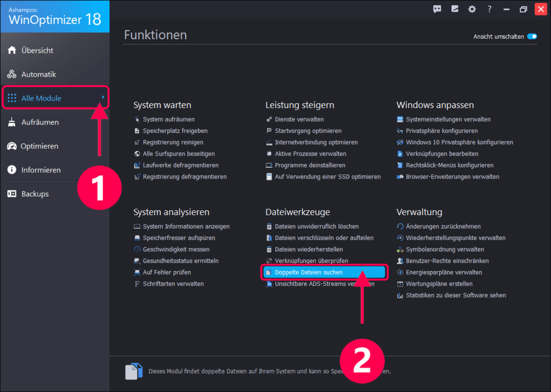Click the notes pencil icon in title bar
This screenshot has height=392, width=551.
(x=455, y=9)
